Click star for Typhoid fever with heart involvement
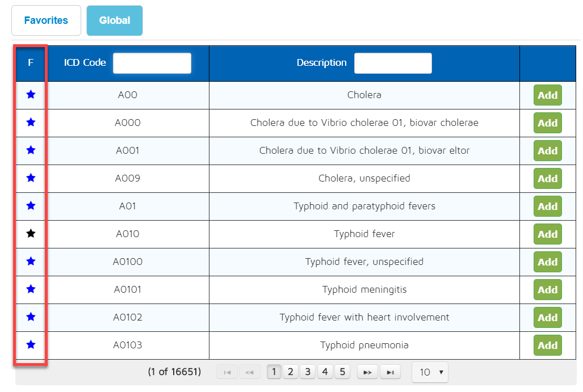The image size is (583, 392). coord(31,317)
